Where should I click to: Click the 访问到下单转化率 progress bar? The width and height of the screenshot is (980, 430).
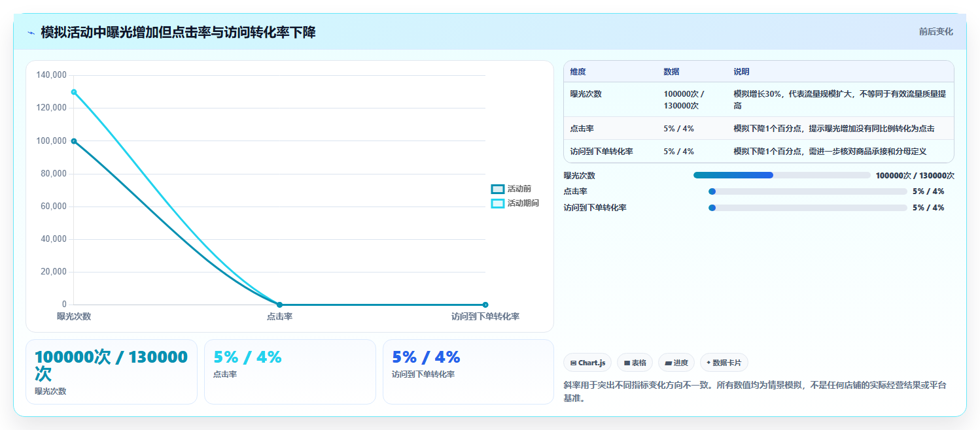(x=808, y=207)
